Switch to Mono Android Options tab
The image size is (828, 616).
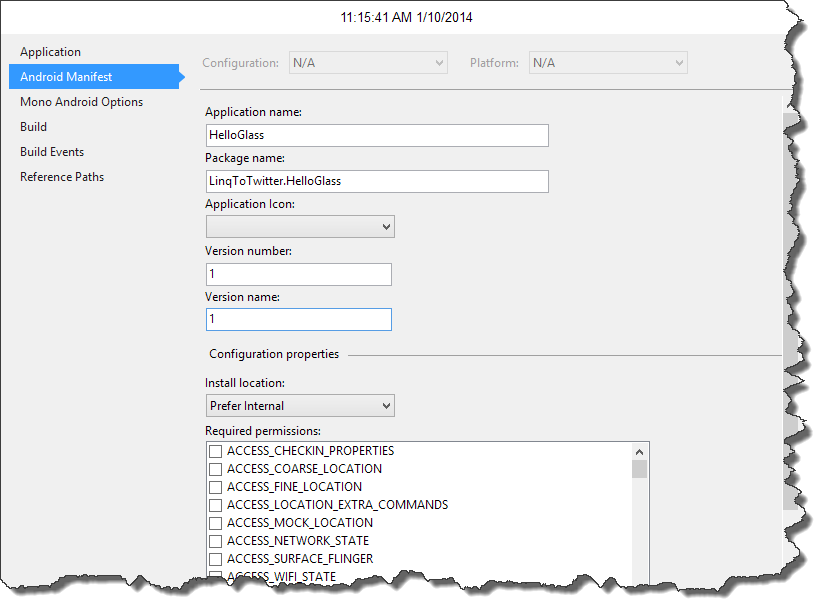(81, 102)
